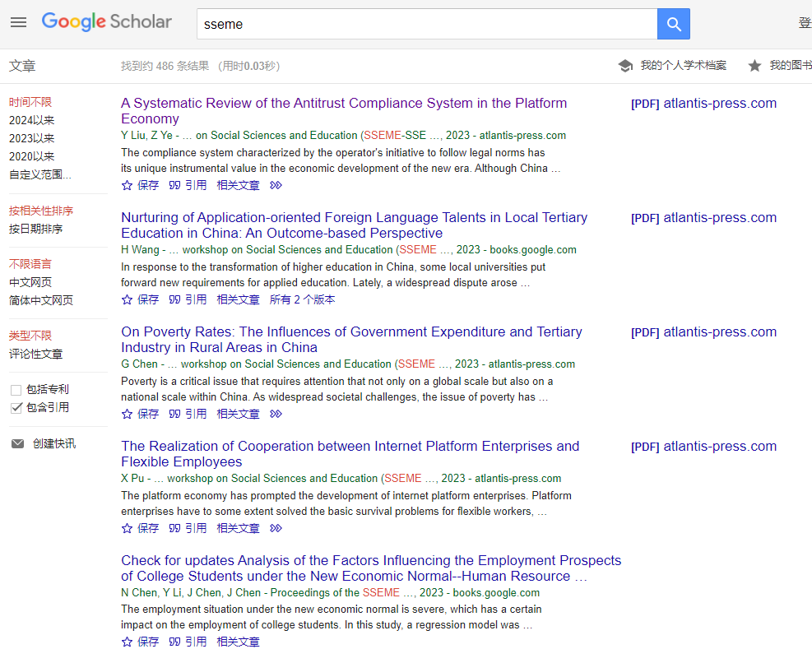
Task: Cite the Employment Prospects of College Students article
Action: click(x=188, y=642)
